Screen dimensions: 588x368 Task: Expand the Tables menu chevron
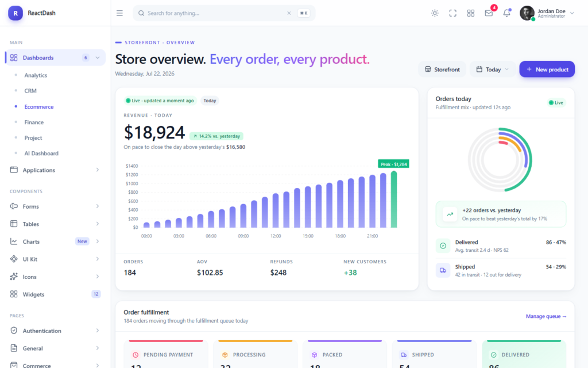pos(98,224)
